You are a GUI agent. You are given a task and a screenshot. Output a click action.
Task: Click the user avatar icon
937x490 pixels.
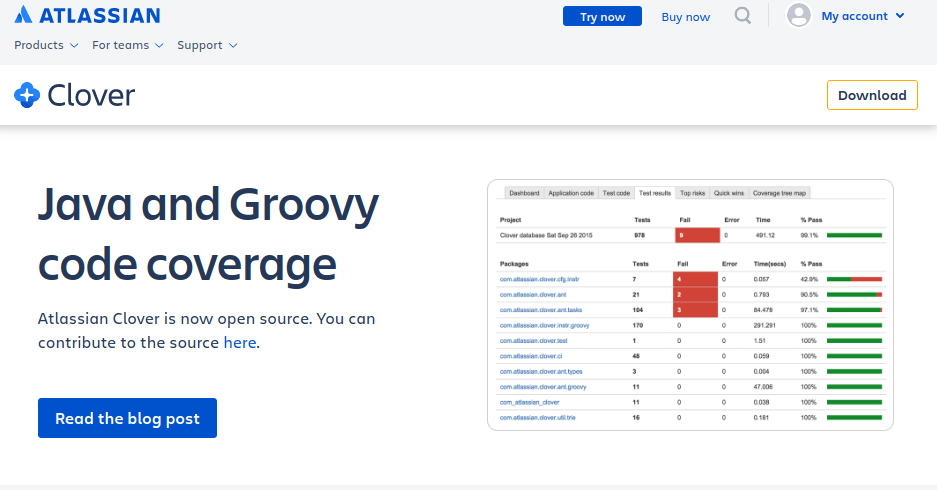(x=798, y=16)
